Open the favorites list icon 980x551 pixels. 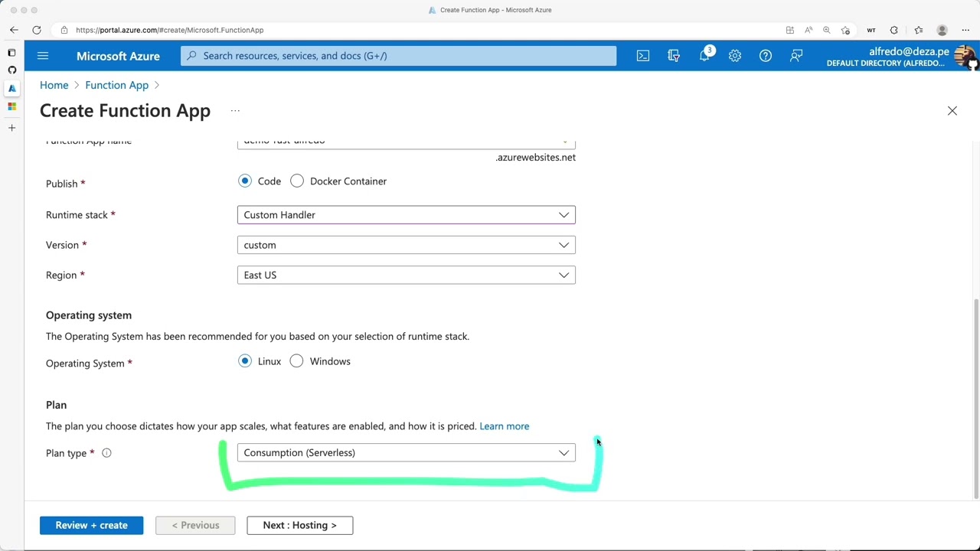(x=919, y=30)
